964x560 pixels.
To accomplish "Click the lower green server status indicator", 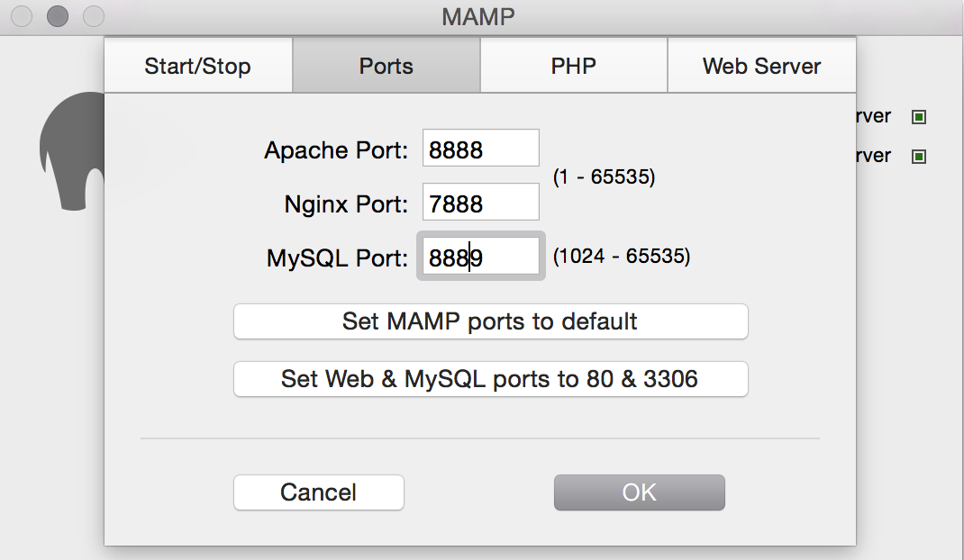I will (919, 157).
